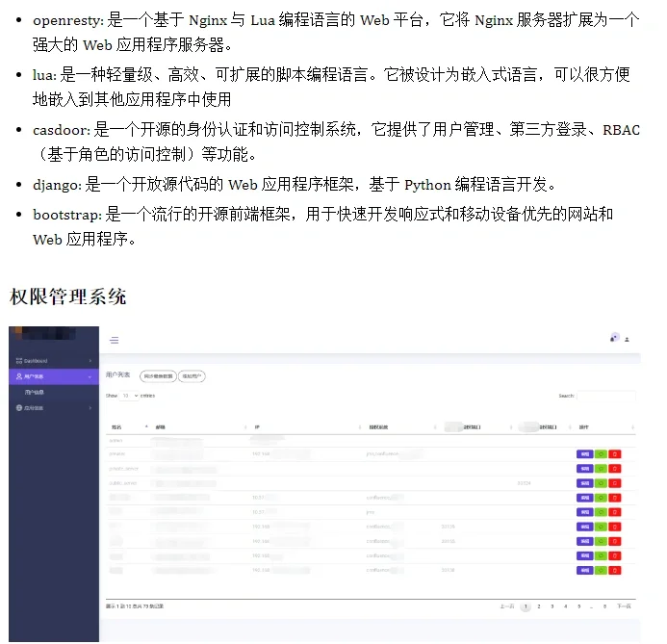Click the globe icon in the sidebar

18,408
